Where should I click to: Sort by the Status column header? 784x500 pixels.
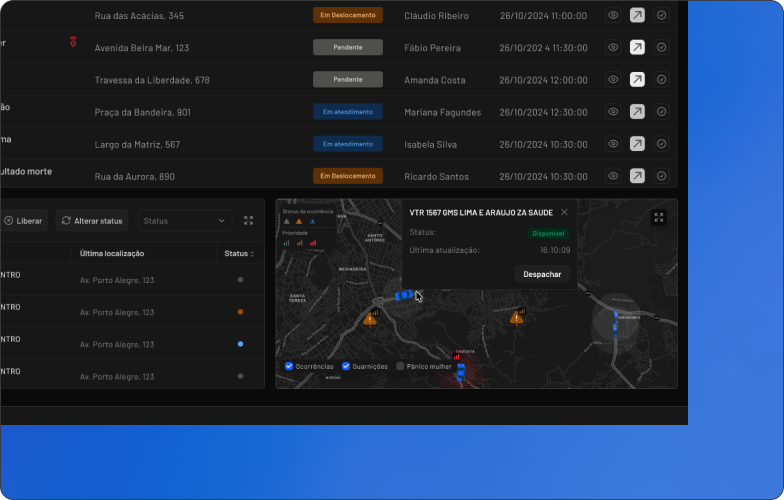pyautogui.click(x=240, y=254)
